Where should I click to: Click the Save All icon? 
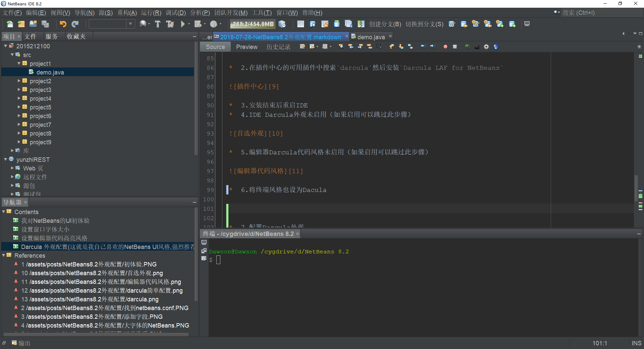tap(45, 24)
